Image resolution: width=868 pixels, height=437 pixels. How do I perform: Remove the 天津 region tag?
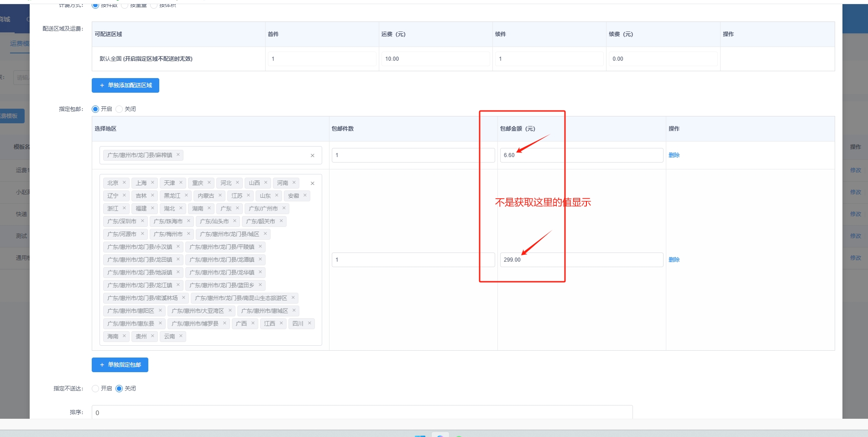(x=181, y=183)
